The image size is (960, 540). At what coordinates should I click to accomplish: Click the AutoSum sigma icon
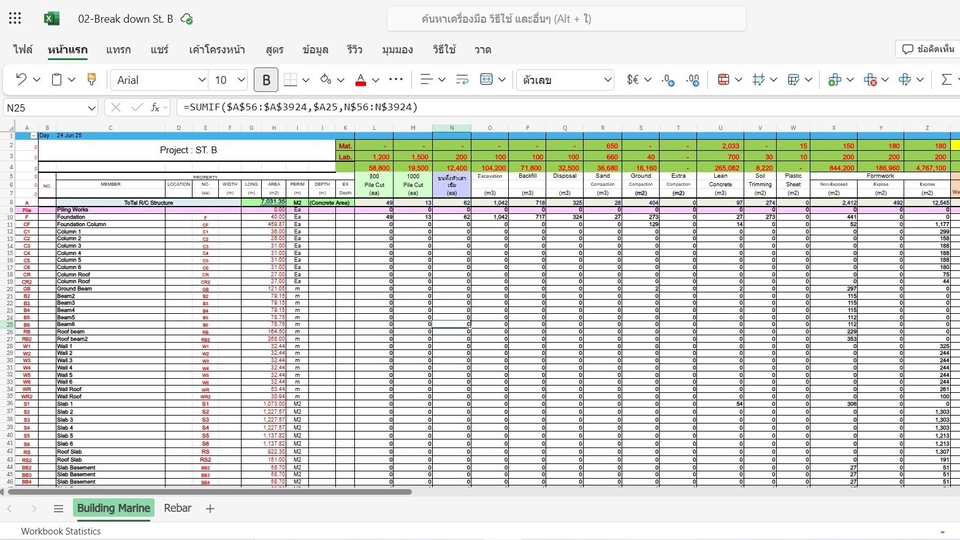945,80
